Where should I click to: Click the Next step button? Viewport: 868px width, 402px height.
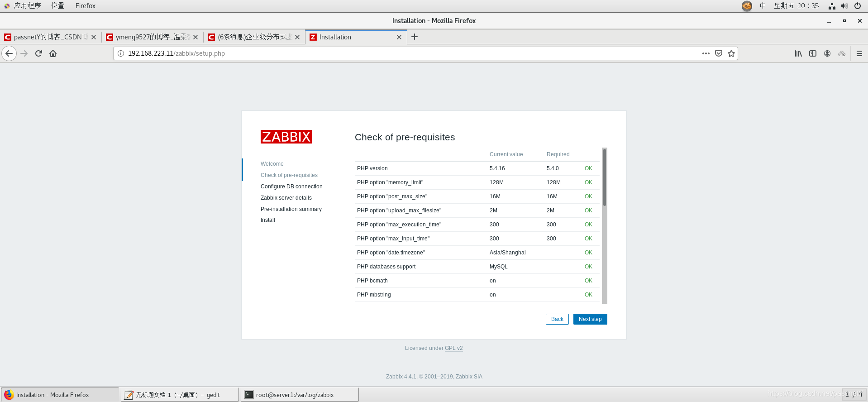590,319
